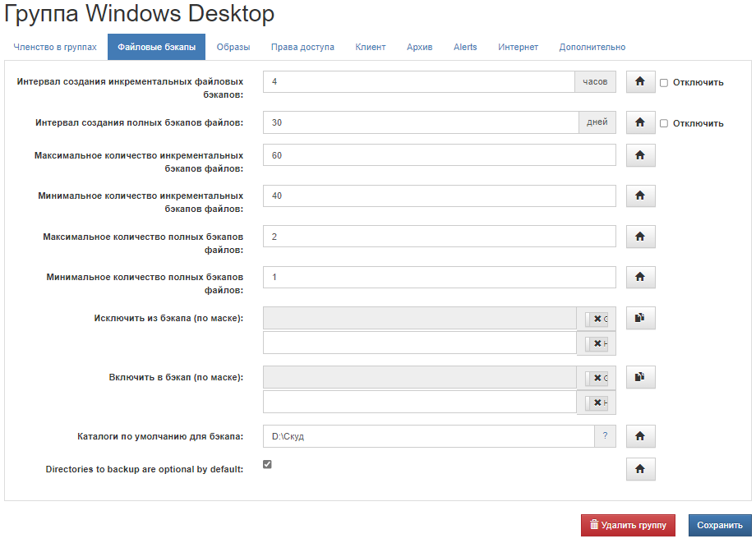Go to the Клиент tab
Image resolution: width=756 pixels, height=543 pixels.
pyautogui.click(x=371, y=47)
